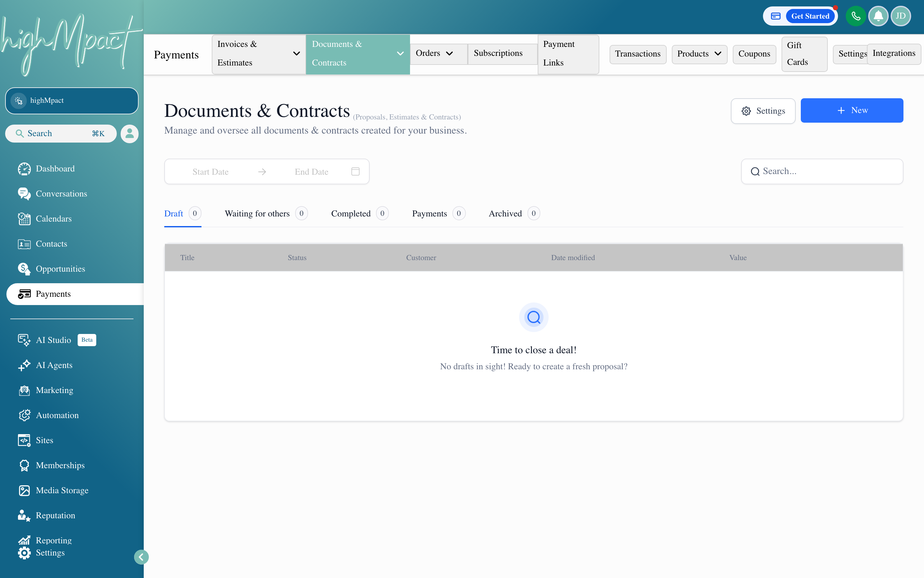
Task: Click the billing card icon near Get Started
Action: (x=775, y=16)
